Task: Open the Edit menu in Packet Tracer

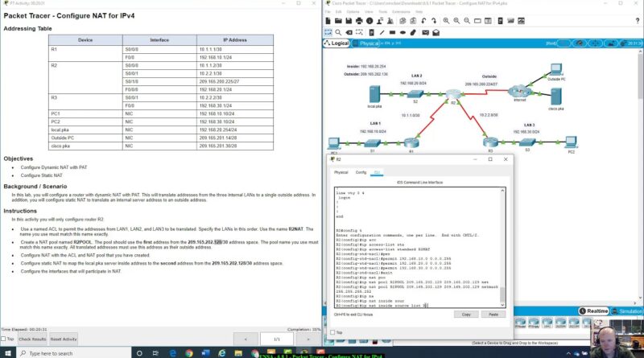Action: click(339, 11)
